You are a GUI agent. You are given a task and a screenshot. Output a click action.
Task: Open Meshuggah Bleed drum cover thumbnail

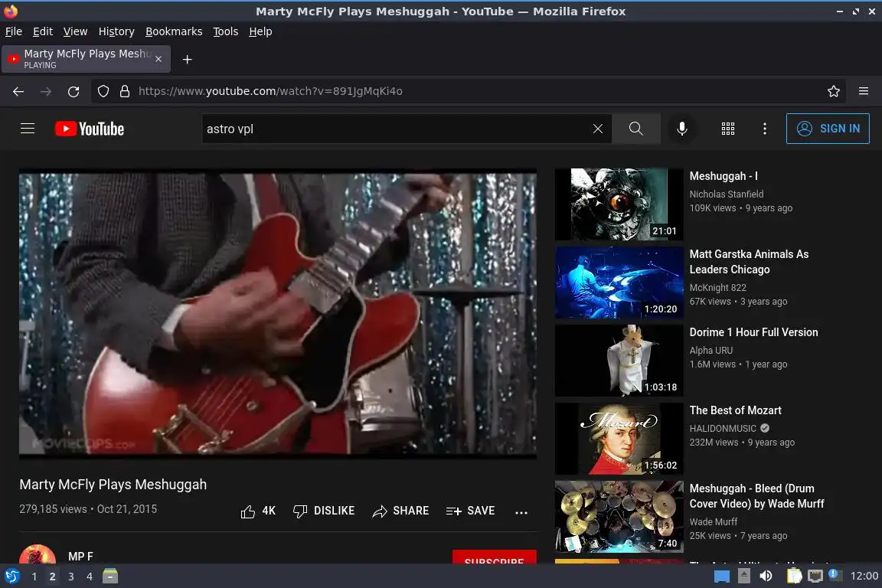[619, 517]
